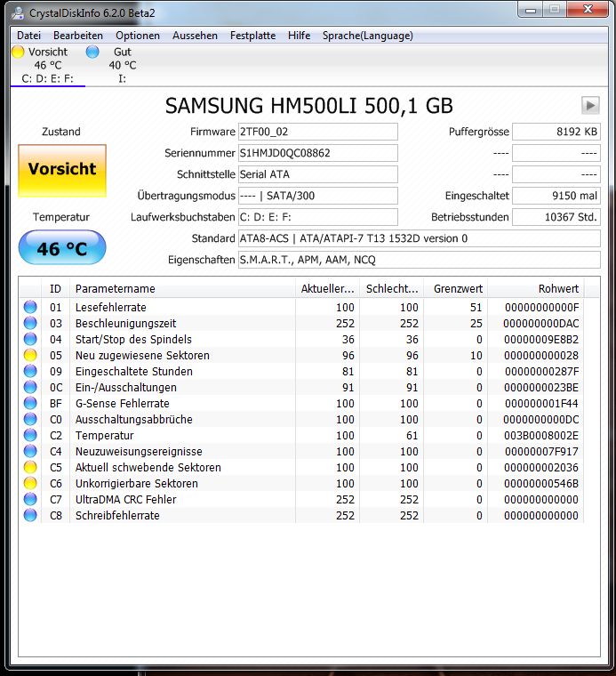The height and width of the screenshot is (676, 616).
Task: Click the blue Gut status icon in disk bar
Action: coord(92,52)
